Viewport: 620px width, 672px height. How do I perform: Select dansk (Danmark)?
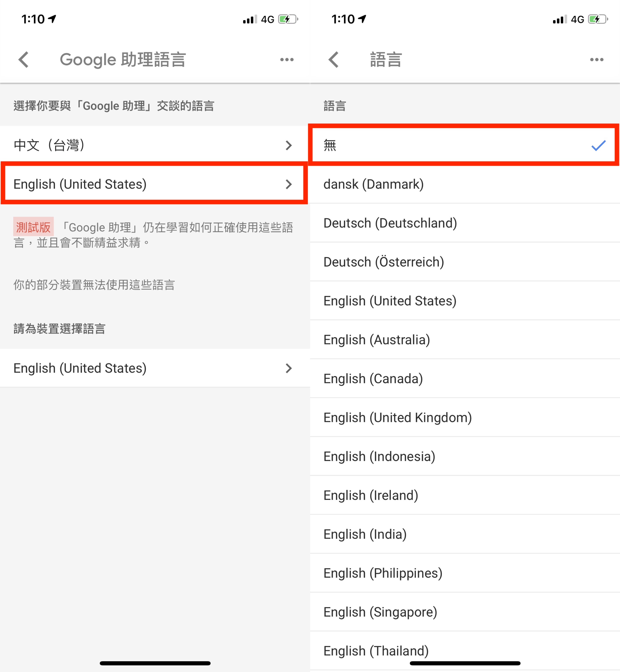[x=465, y=184]
